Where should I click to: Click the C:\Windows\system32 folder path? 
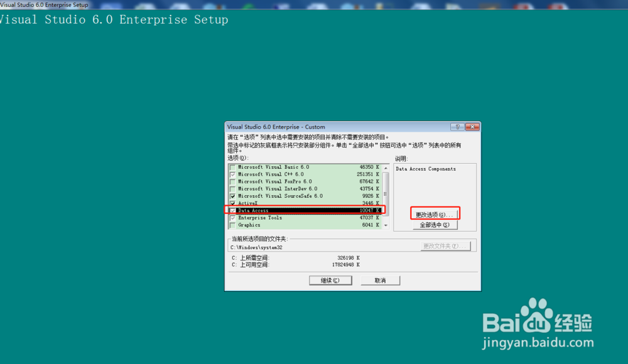tap(256, 247)
